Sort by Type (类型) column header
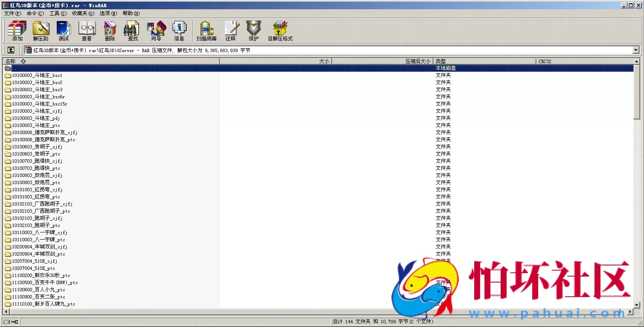The image size is (644, 327). [441, 61]
